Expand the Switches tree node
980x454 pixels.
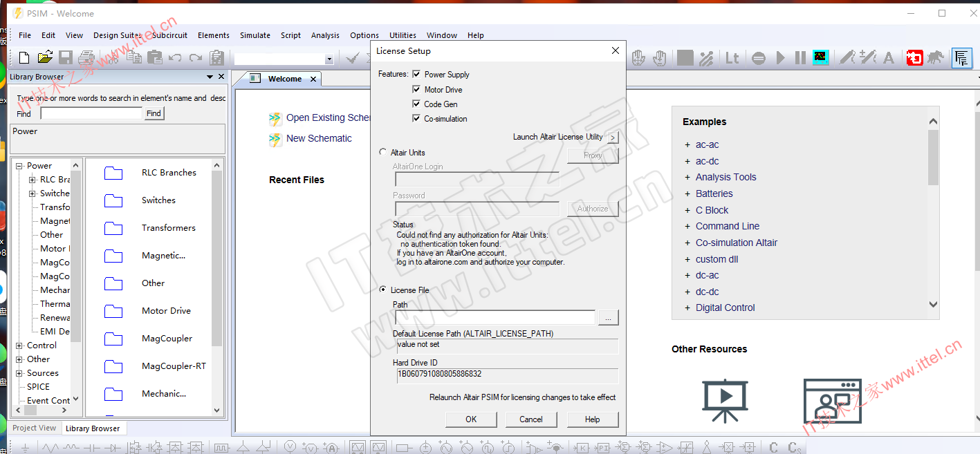point(32,193)
